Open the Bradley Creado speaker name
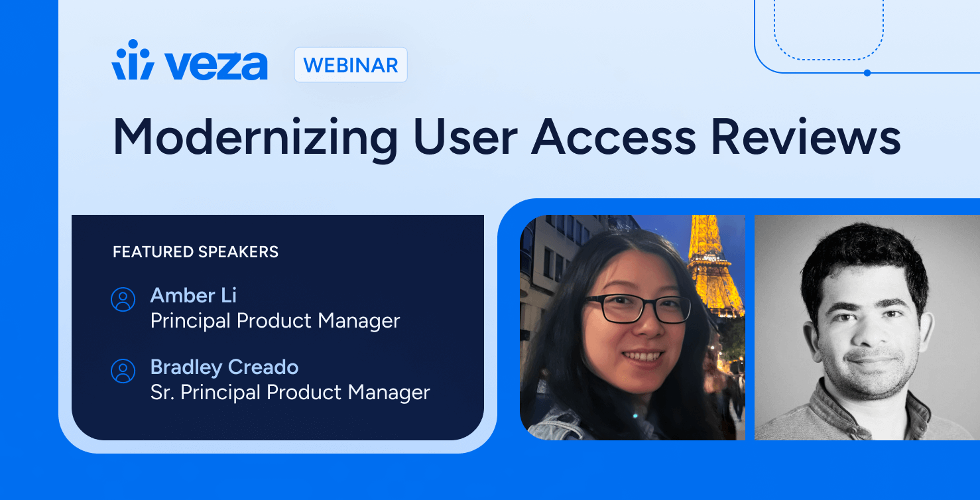Image resolution: width=980 pixels, height=500 pixels. coord(224,367)
